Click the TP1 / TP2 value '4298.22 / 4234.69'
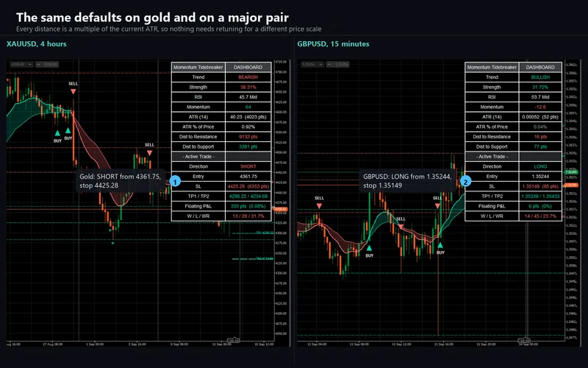 pyautogui.click(x=248, y=197)
